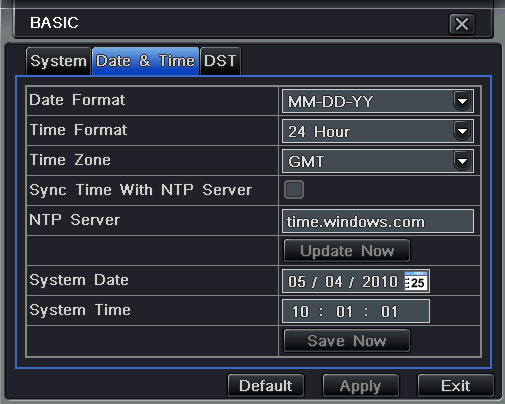Select the year 2010 in System Date
The width and height of the screenshot is (505, 404).
pos(380,282)
